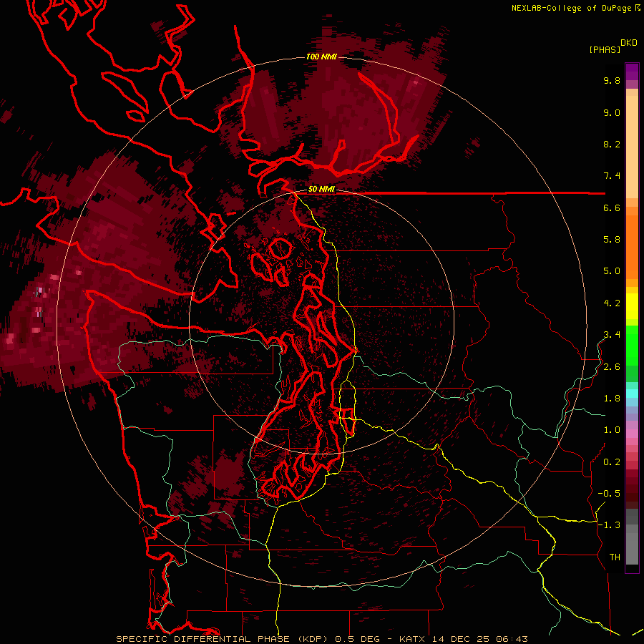This screenshot has height=644, width=644.
Task: Click the KATX station identifier
Action: click(414, 639)
